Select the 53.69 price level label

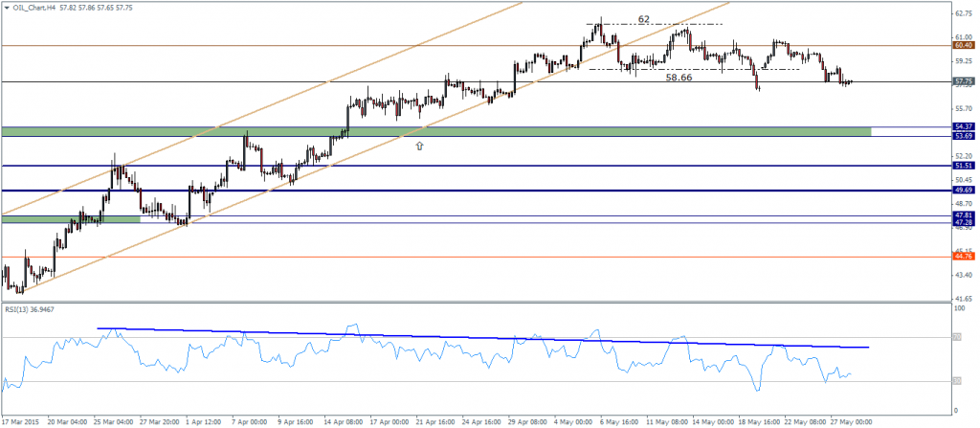coord(963,135)
